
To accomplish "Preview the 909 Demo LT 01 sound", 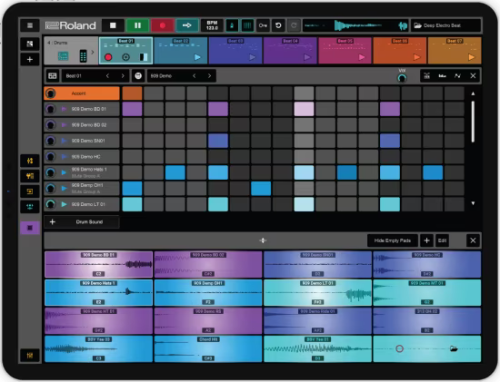I will click(64, 204).
